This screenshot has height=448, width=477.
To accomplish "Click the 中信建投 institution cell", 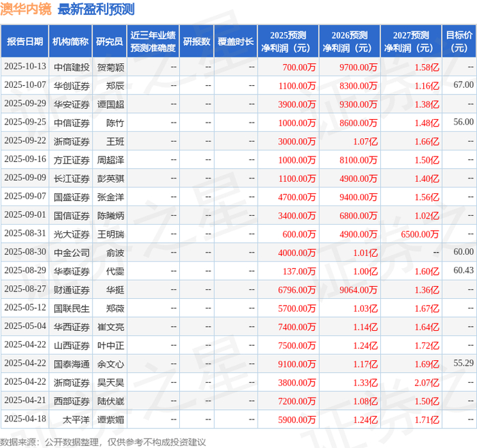I will tap(72, 67).
